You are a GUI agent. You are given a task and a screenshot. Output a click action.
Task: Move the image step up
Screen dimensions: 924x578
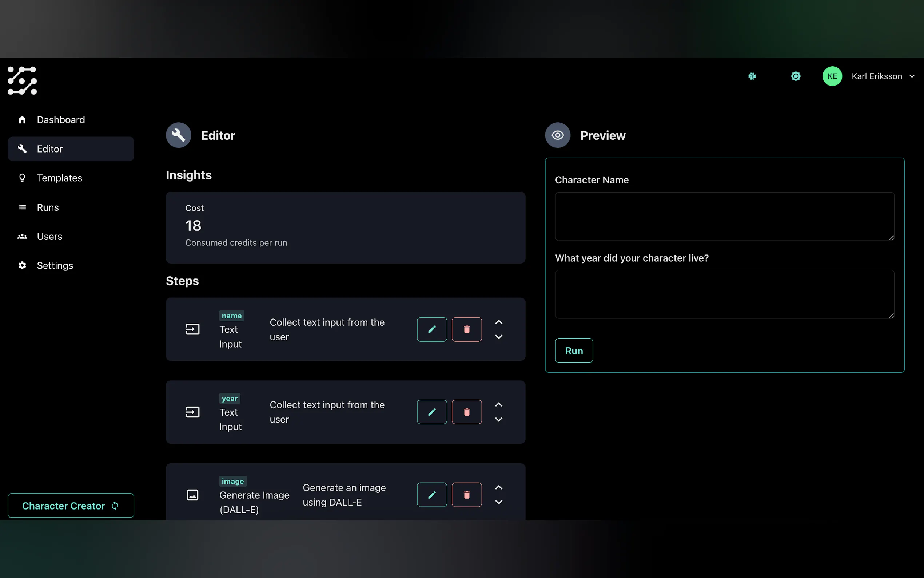498,487
